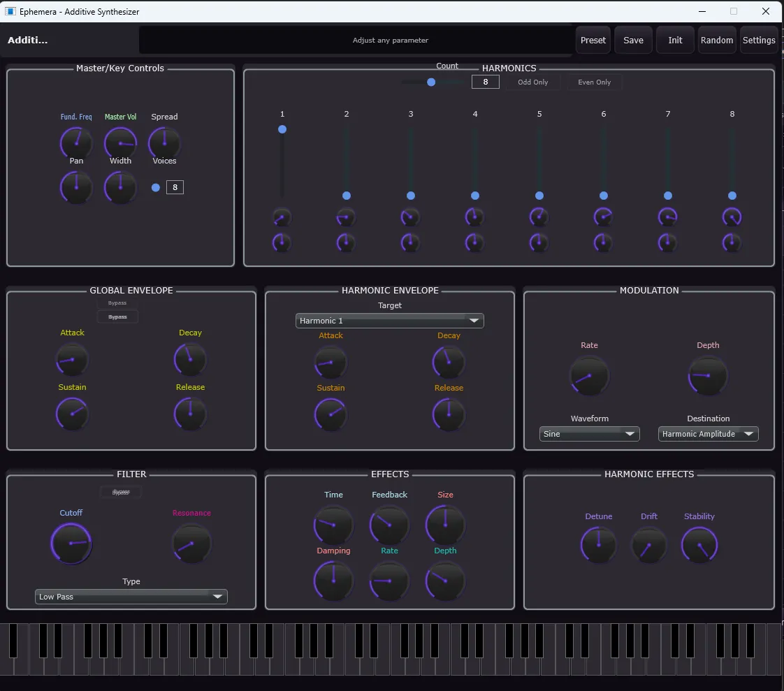Viewport: 784px width, 691px height.
Task: Click the Stability knob
Action: (x=699, y=545)
